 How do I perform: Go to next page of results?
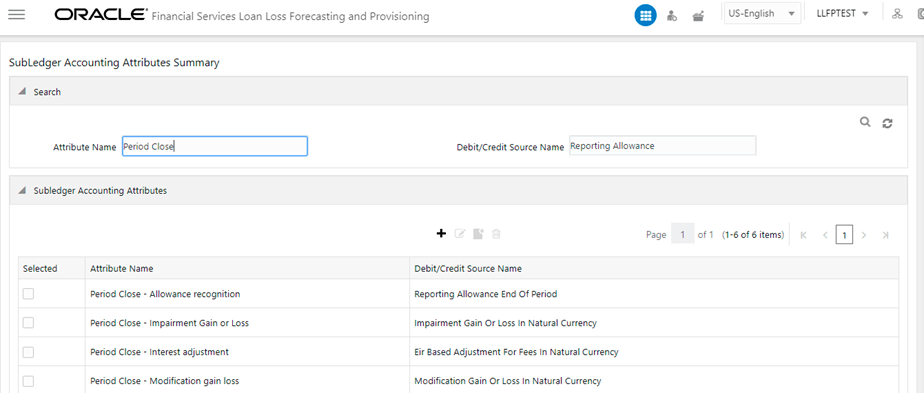tap(864, 235)
